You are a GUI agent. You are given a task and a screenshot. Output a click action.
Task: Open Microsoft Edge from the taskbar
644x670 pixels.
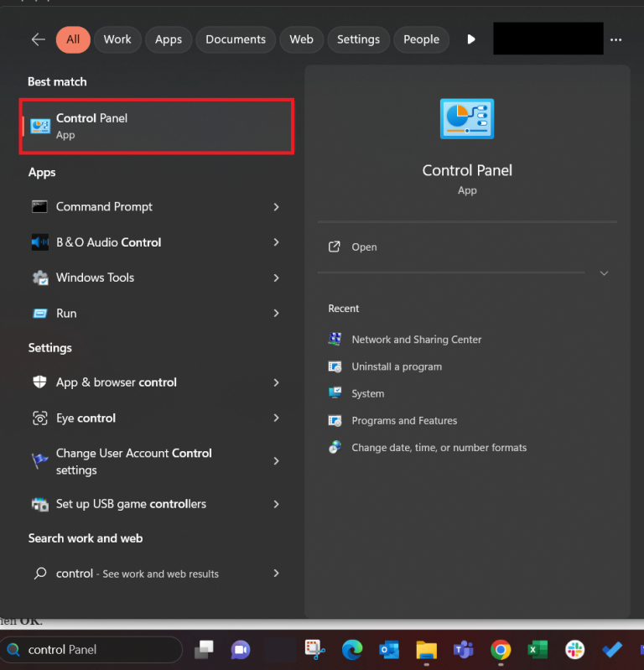point(351,650)
